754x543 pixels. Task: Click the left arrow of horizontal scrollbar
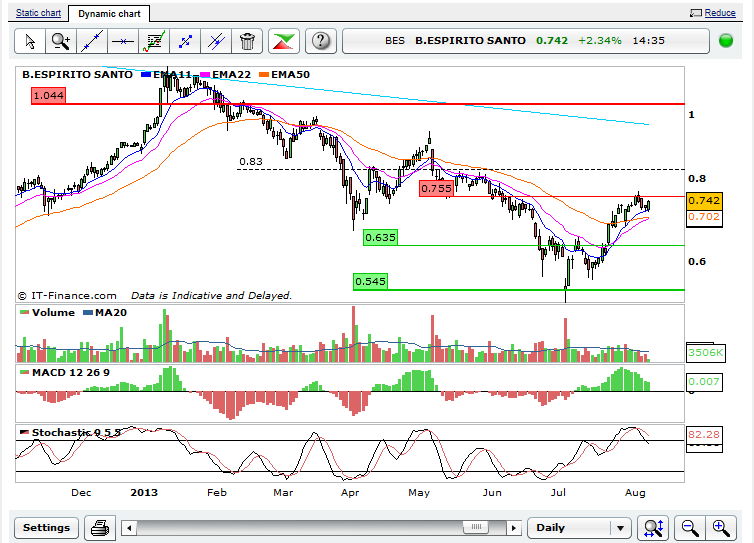(129, 528)
